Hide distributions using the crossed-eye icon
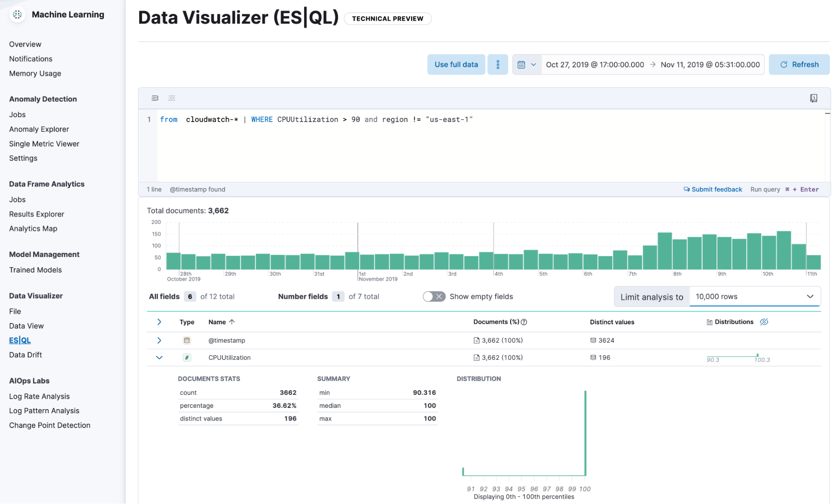836x504 pixels. [x=764, y=322]
